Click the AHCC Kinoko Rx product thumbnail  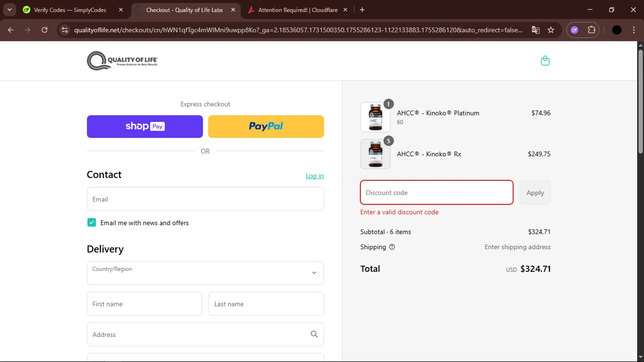click(375, 154)
